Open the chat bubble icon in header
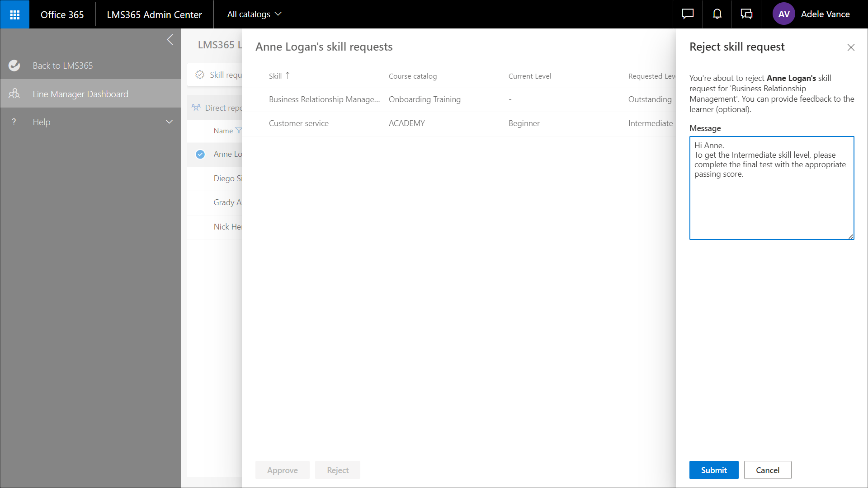 [688, 14]
